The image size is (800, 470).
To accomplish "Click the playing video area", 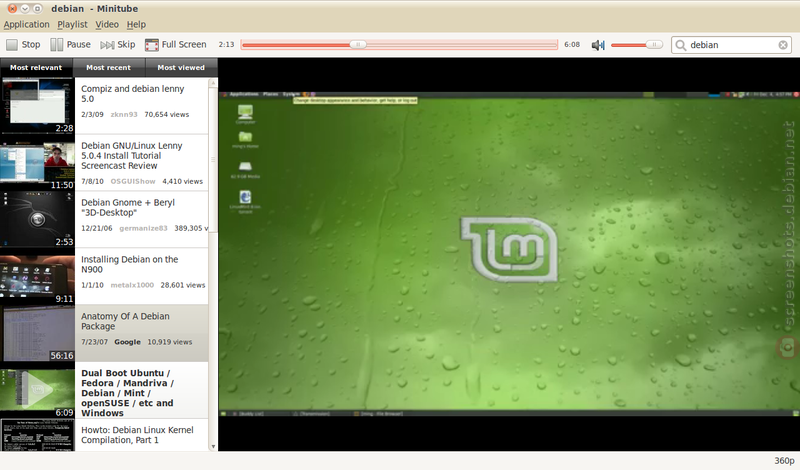I will (509, 254).
